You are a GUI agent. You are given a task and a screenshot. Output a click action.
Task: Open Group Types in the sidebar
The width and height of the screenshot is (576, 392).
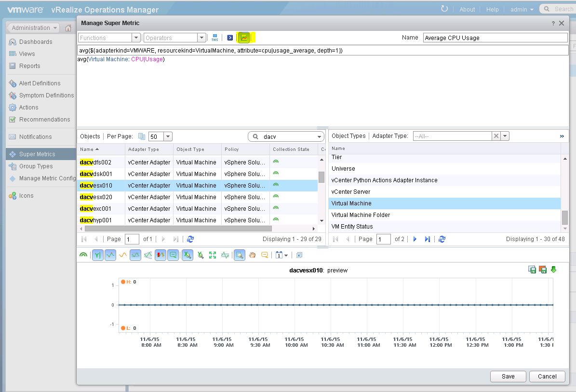(36, 166)
